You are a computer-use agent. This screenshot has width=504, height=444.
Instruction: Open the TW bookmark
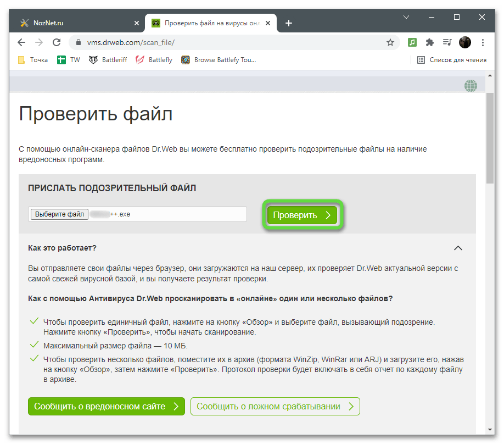(x=69, y=60)
